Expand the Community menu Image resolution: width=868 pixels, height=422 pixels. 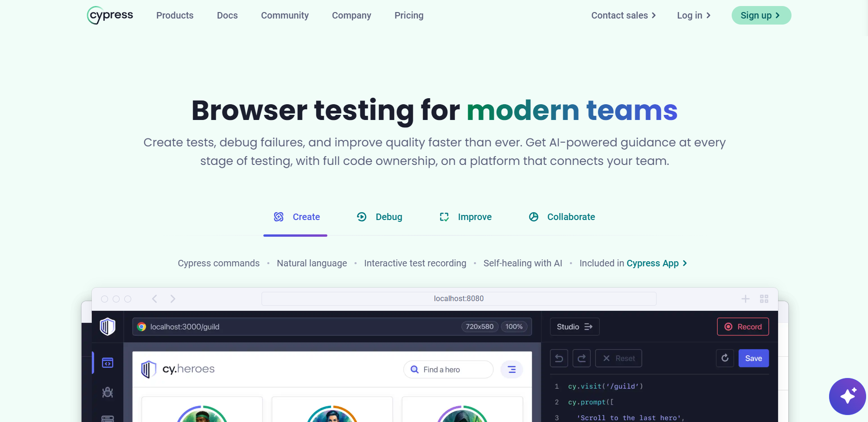tap(285, 15)
